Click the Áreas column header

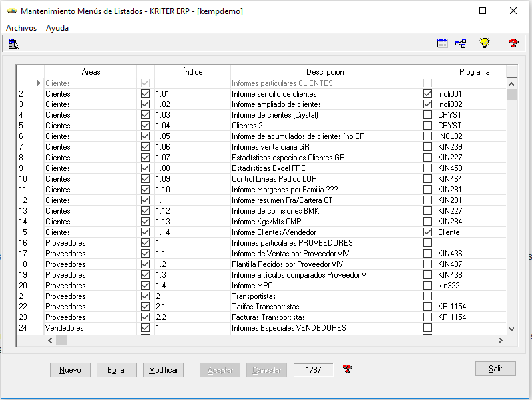[91, 72]
